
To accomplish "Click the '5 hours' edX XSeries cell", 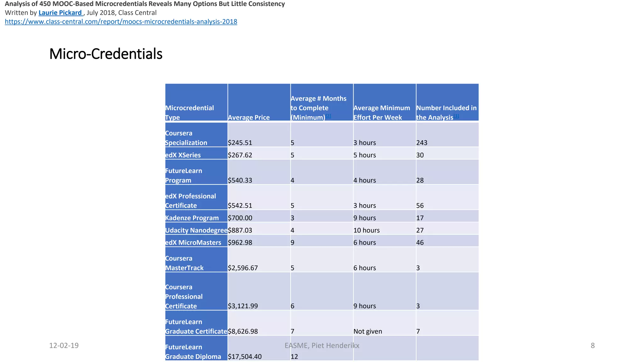I will 385,153.
